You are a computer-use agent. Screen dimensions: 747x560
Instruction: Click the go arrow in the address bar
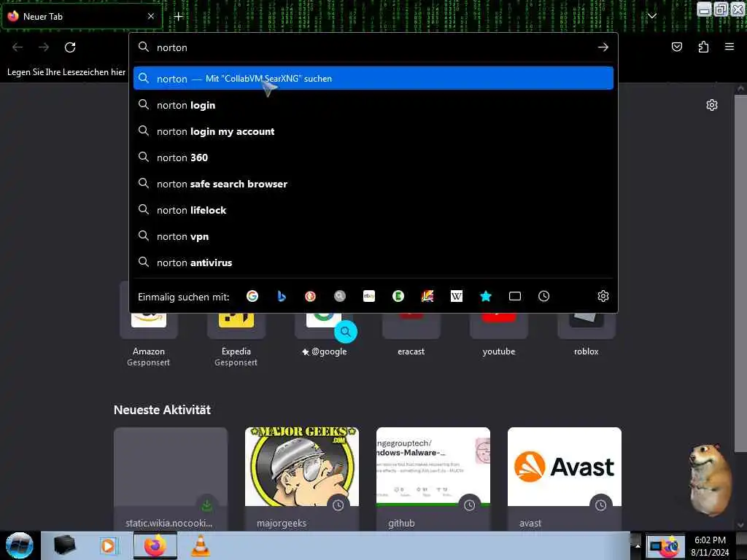[603, 47]
